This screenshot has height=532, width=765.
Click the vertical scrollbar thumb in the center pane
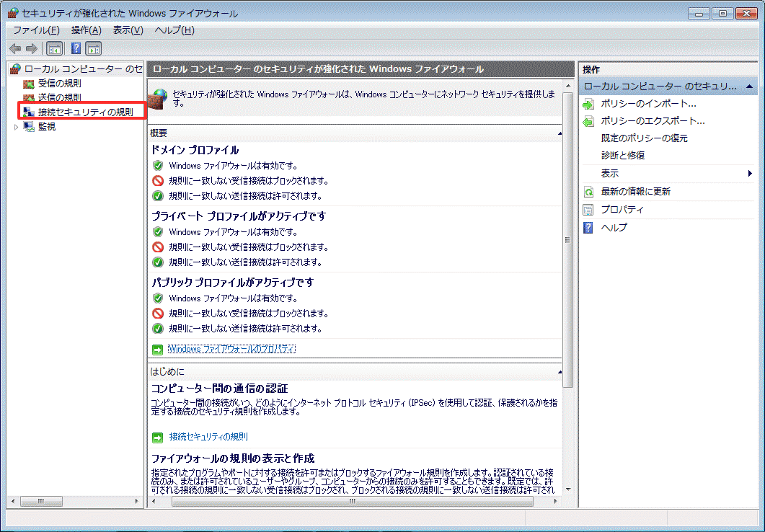(x=567, y=239)
